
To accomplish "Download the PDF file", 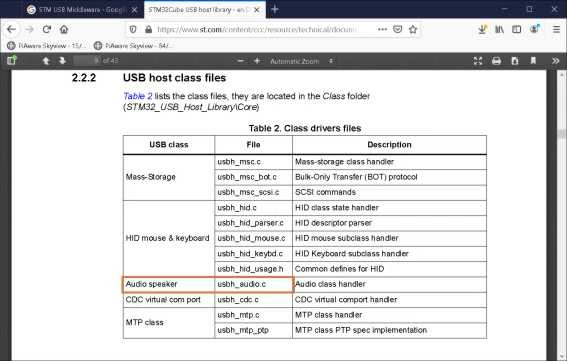I will click(515, 61).
